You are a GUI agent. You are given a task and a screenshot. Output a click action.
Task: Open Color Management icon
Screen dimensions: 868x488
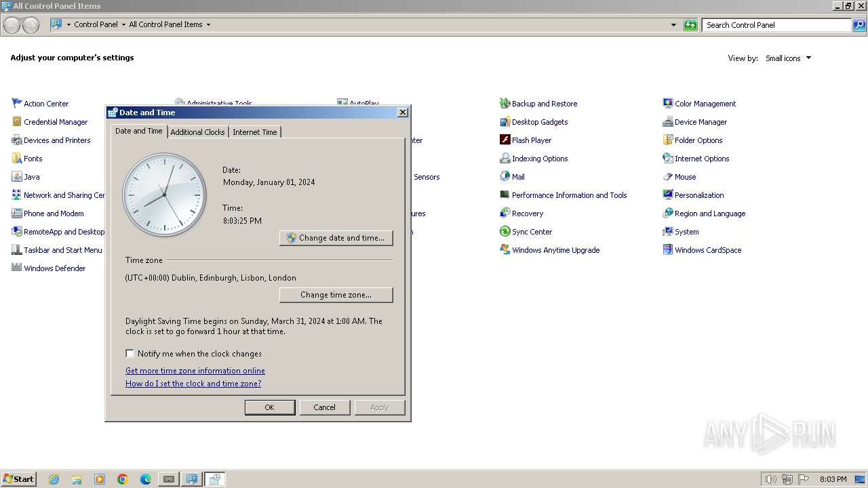[668, 104]
